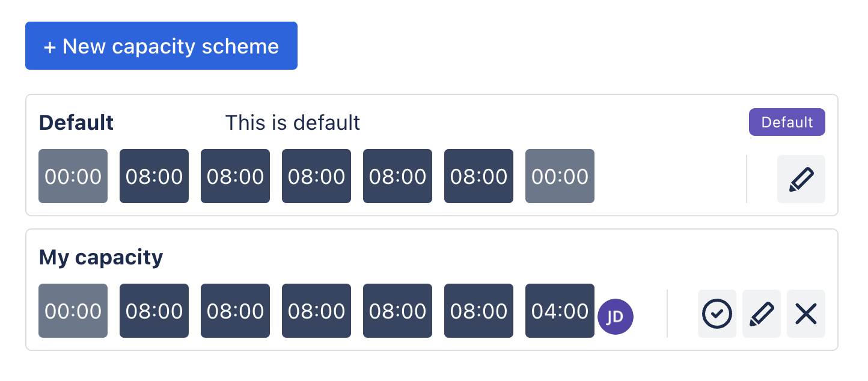Click the description text This is default
This screenshot has height=381, width=868.
coord(293,123)
